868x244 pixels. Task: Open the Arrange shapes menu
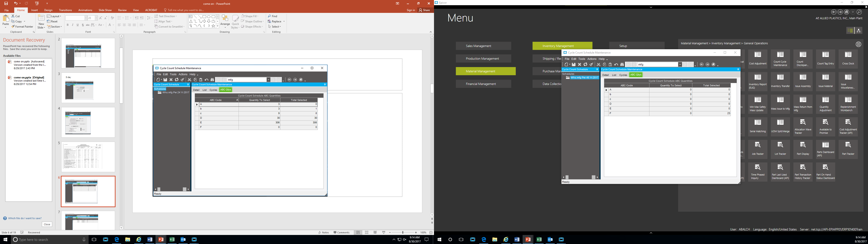tap(225, 21)
